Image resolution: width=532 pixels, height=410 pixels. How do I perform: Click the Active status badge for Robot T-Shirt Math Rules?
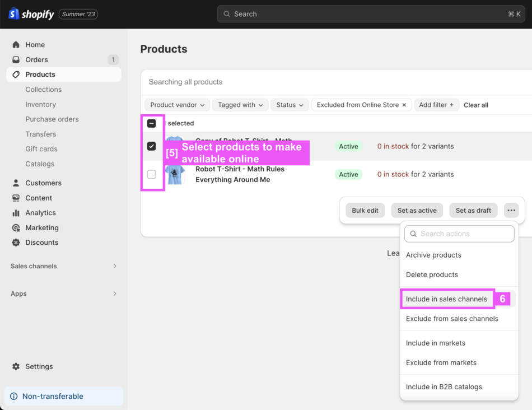point(348,174)
